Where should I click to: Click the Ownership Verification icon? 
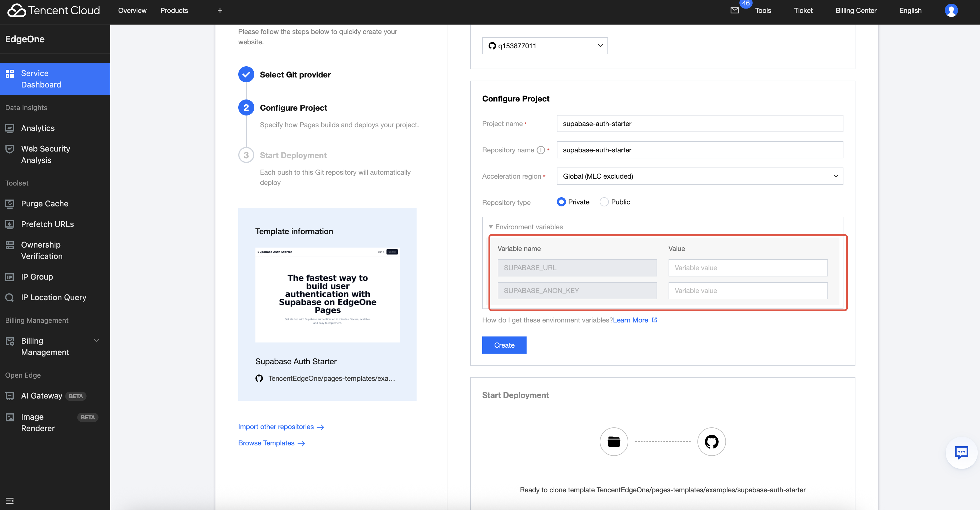(10, 245)
